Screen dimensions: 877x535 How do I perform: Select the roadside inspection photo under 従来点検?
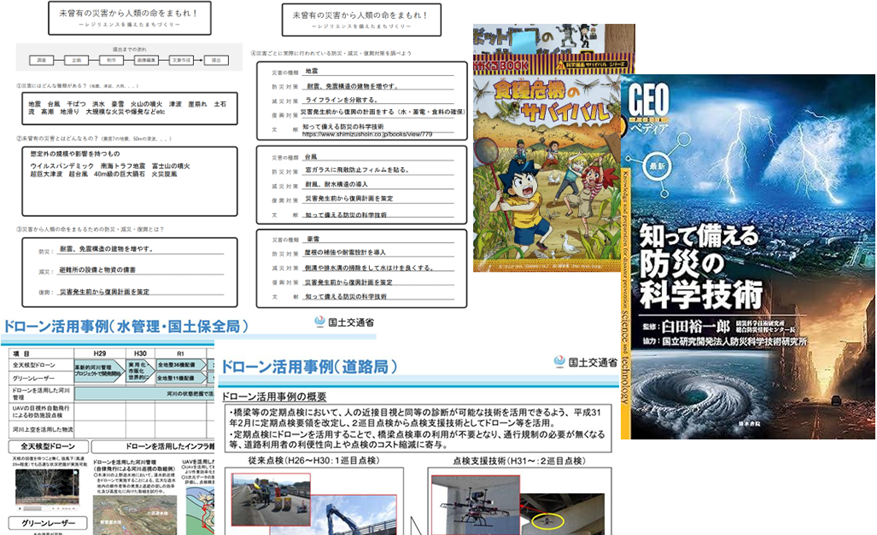[x=271, y=499]
